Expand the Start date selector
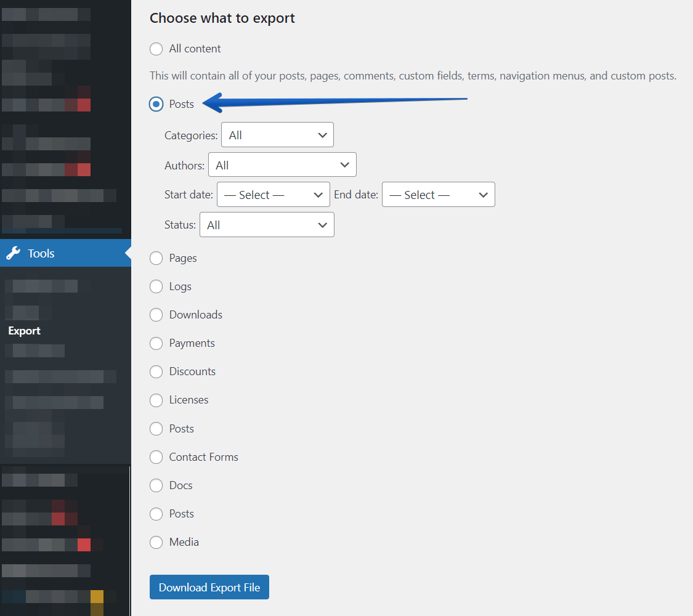 pyautogui.click(x=273, y=195)
